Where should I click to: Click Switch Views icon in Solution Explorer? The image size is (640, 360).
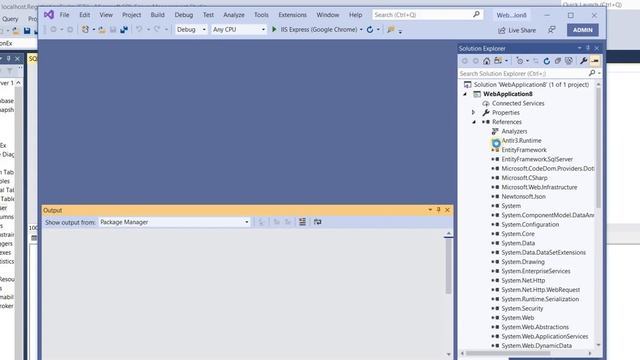(x=498, y=61)
